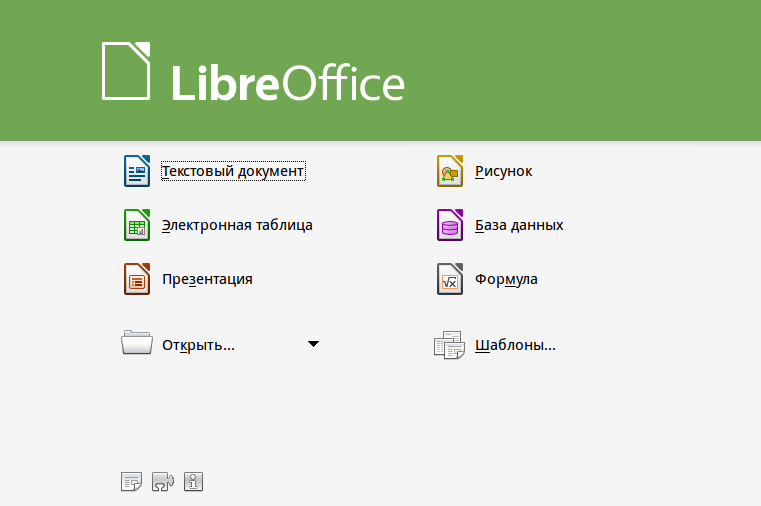
Task: Expand the recent documents arrow beside Открыть
Action: click(313, 344)
